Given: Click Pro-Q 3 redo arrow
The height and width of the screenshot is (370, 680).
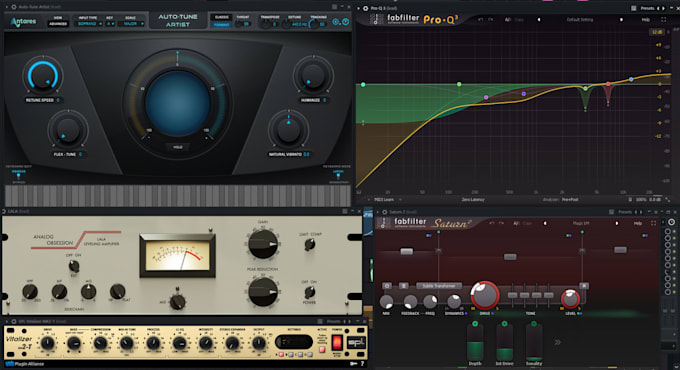Looking at the screenshot, I should (490, 20).
